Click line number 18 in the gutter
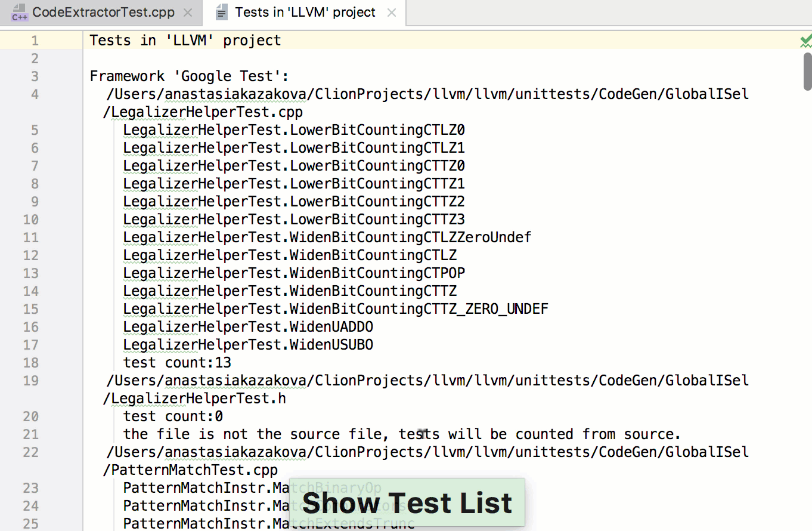 [31, 363]
